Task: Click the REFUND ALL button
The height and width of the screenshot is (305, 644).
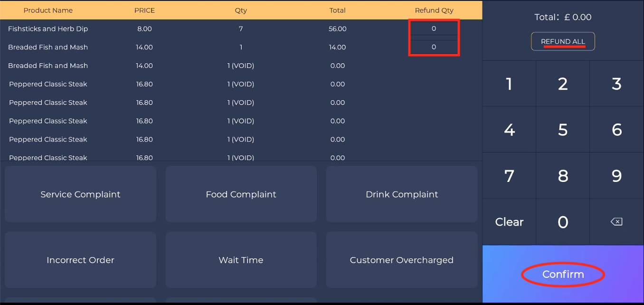Action: (563, 41)
